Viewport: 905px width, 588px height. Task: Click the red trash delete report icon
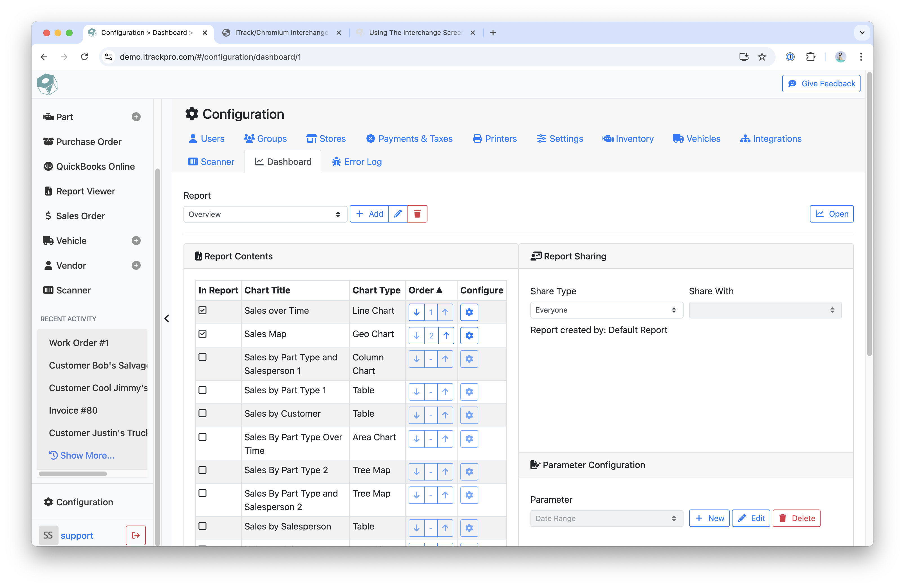click(x=417, y=214)
